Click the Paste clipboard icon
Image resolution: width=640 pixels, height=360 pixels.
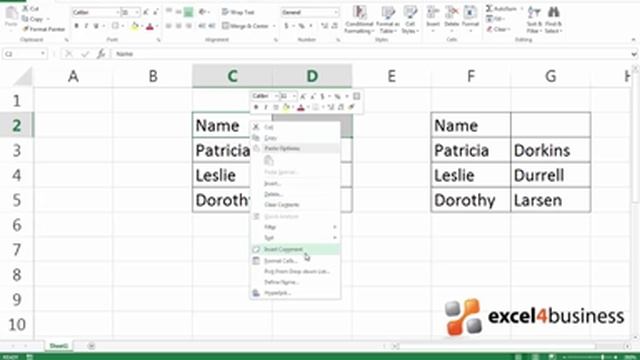pos(11,13)
